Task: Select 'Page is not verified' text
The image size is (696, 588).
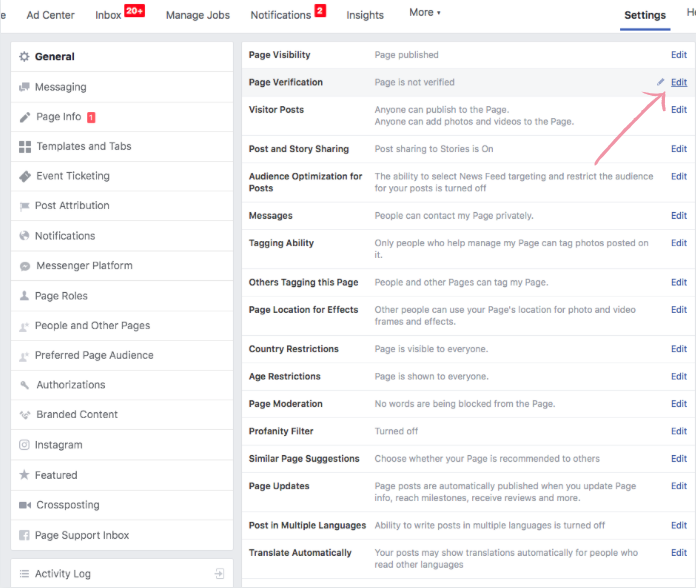Action: [x=414, y=82]
